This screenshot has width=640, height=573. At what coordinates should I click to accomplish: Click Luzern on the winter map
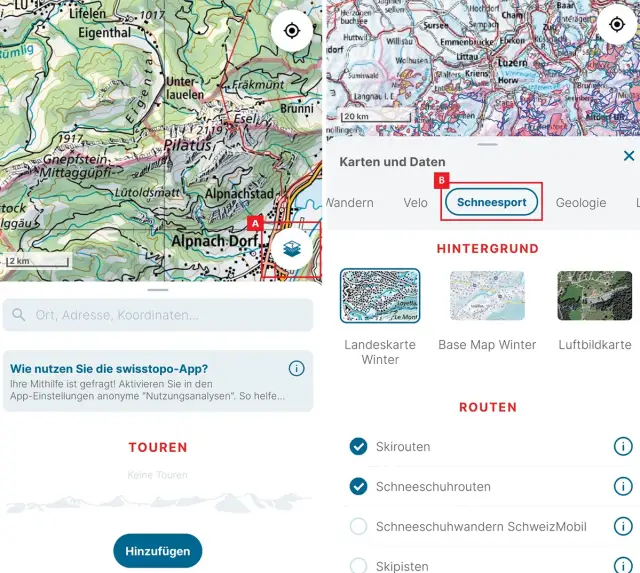[512, 63]
